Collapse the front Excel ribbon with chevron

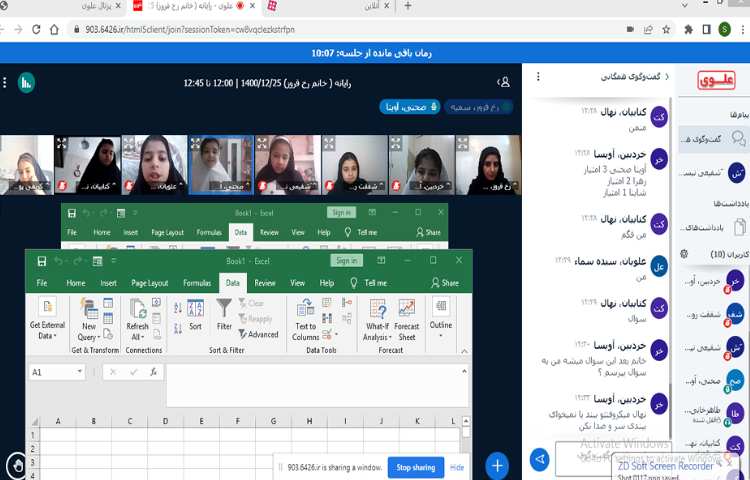click(464, 351)
